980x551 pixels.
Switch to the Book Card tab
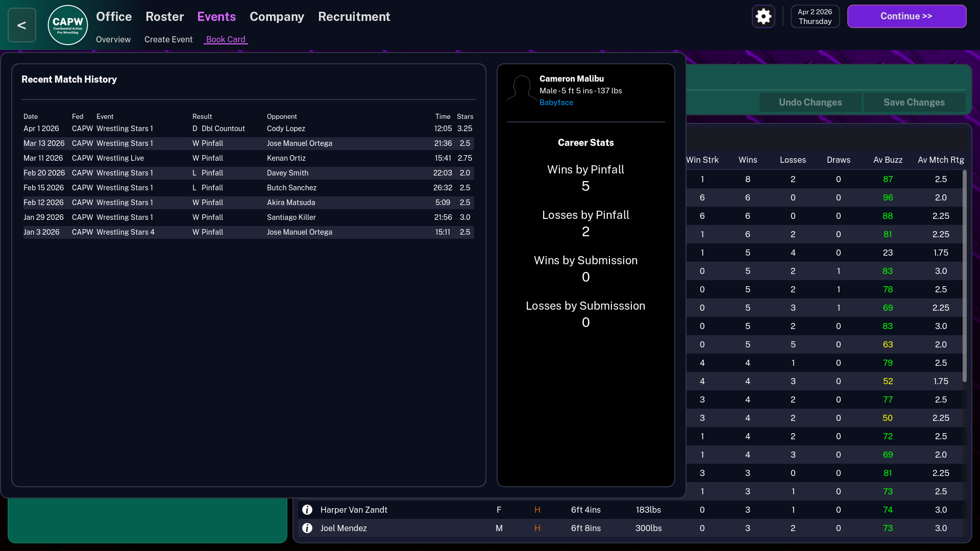[226, 39]
